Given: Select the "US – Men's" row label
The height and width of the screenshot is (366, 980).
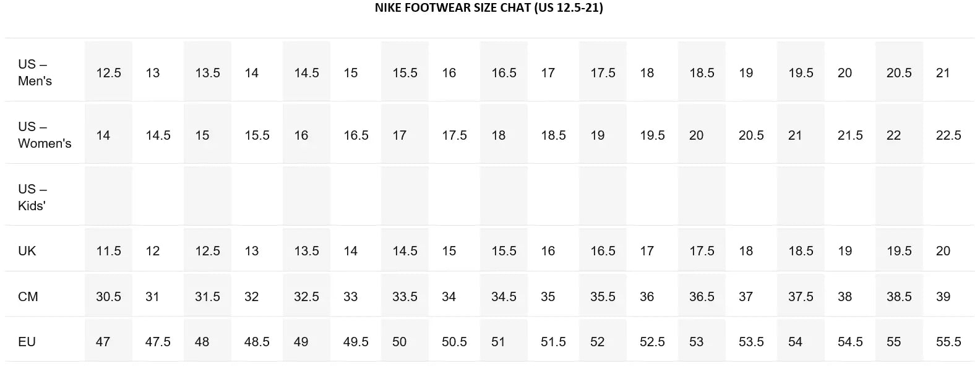Looking at the screenshot, I should [x=35, y=72].
